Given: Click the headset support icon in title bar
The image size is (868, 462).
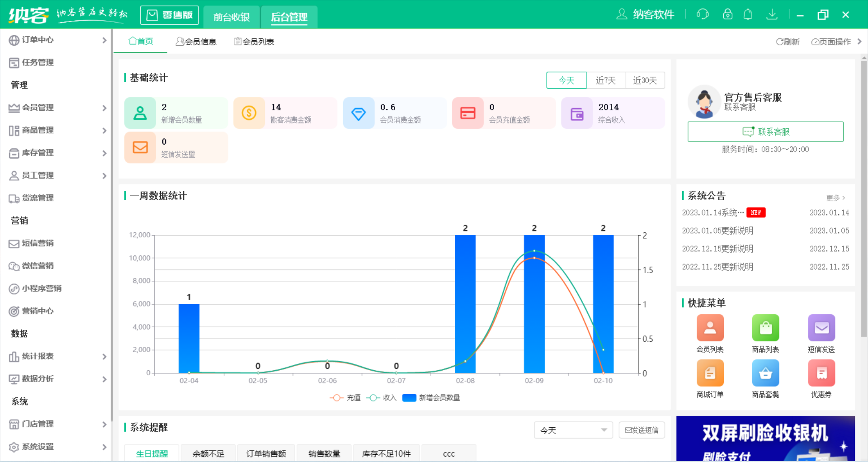Looking at the screenshot, I should [702, 14].
